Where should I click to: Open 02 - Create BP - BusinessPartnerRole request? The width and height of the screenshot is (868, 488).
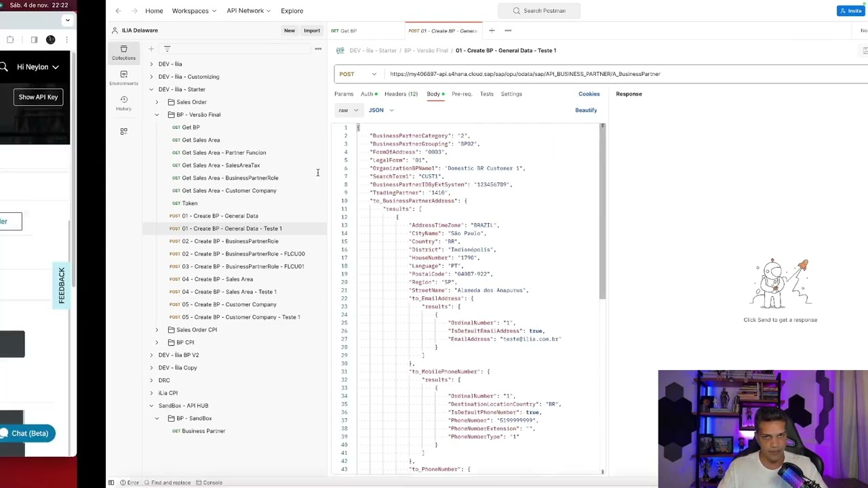tap(224, 241)
